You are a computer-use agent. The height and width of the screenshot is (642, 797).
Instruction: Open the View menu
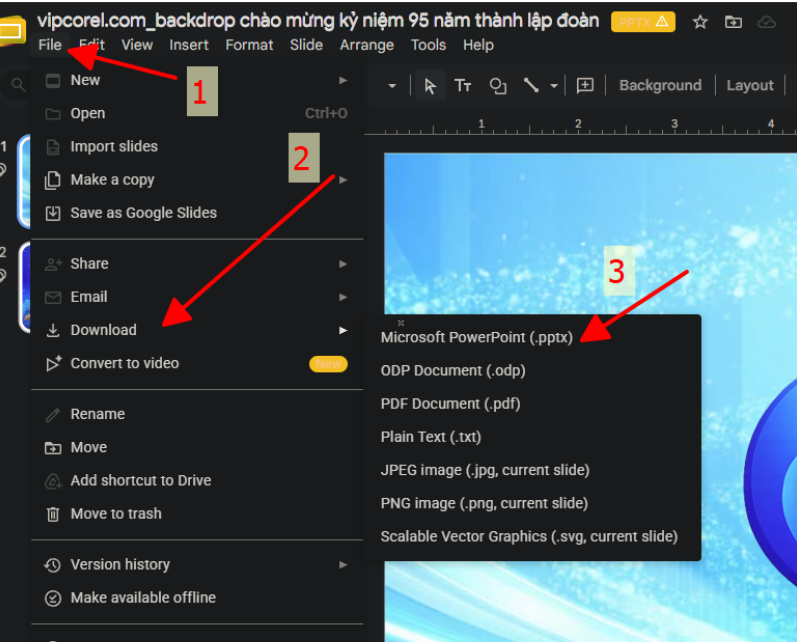[137, 45]
